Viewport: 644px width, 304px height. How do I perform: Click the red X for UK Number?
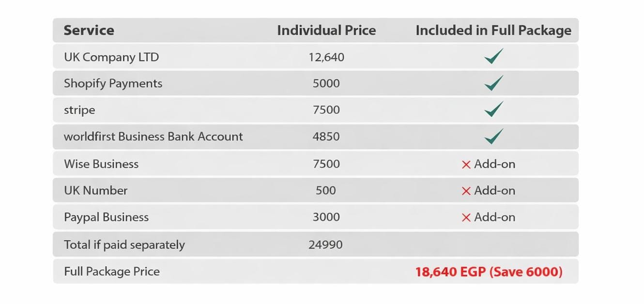466,191
